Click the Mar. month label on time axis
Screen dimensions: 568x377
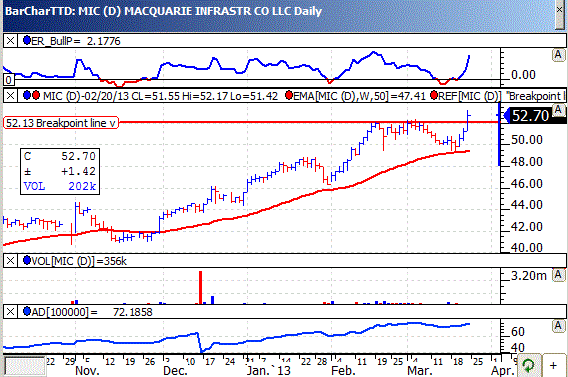pyautogui.click(x=419, y=370)
